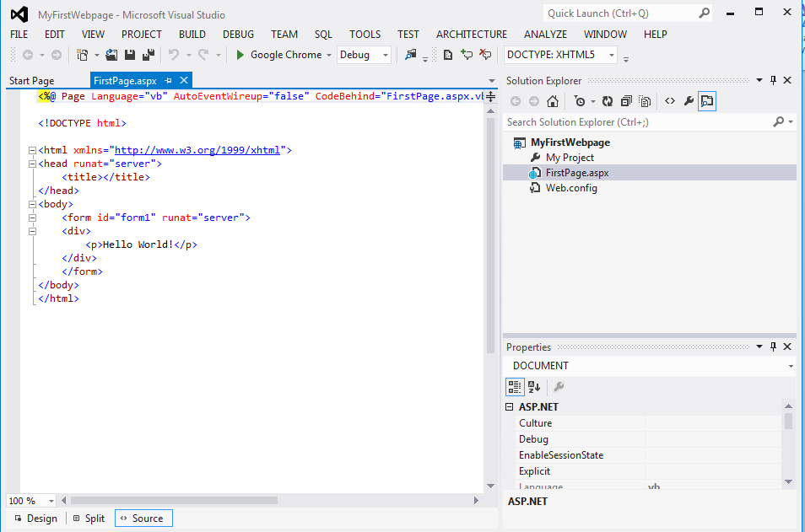The width and height of the screenshot is (805, 532).
Task: Select My Project in Solution Explorer
Action: (x=570, y=158)
